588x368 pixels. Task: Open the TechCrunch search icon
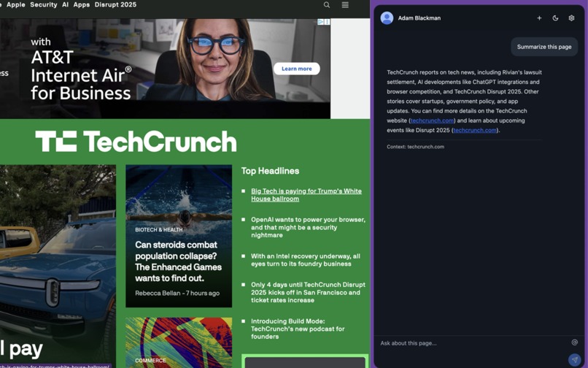click(327, 5)
